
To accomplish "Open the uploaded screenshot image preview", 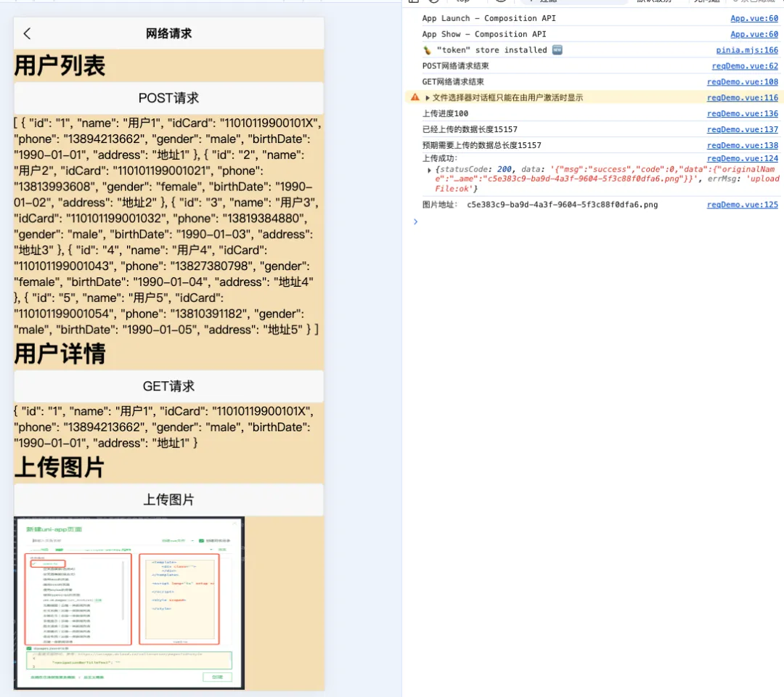I will pos(129,603).
